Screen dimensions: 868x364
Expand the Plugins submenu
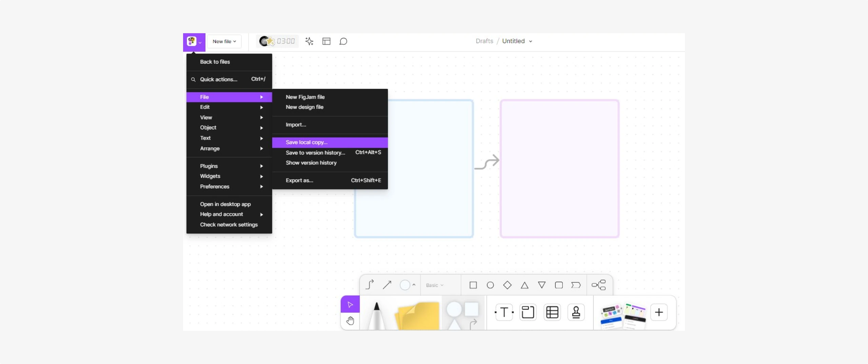click(229, 166)
